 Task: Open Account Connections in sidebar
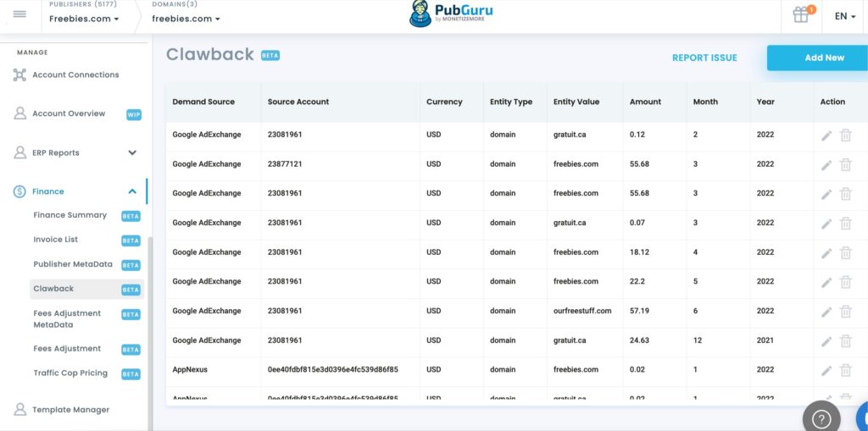pos(75,75)
